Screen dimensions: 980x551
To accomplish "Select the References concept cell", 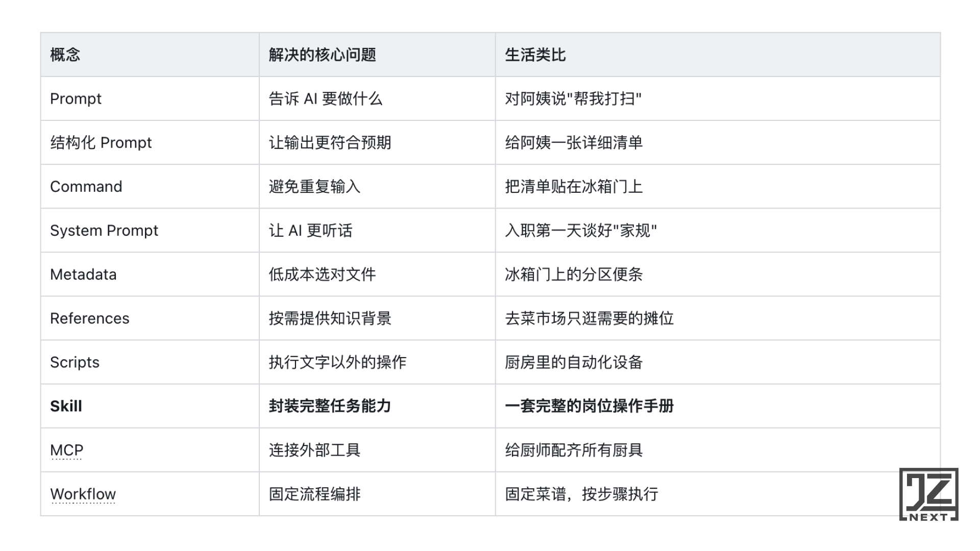I will point(90,318).
